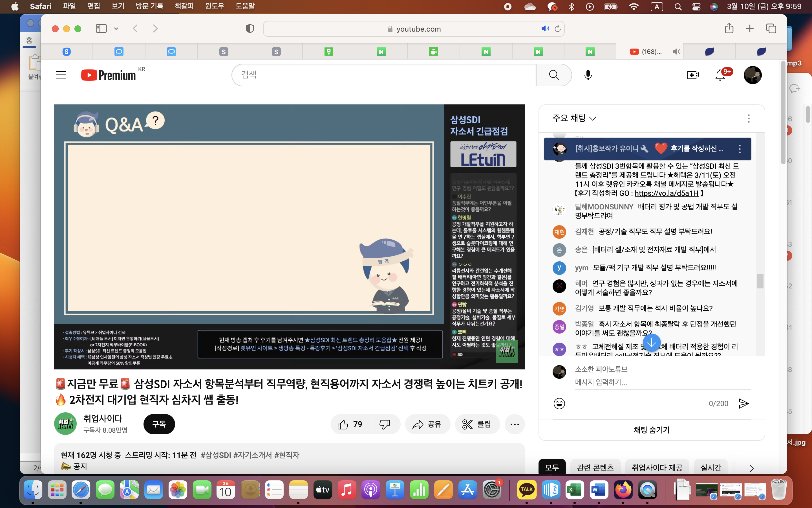Open the account avatar menu
Image resolution: width=812 pixels, height=508 pixels.
pyautogui.click(x=753, y=75)
